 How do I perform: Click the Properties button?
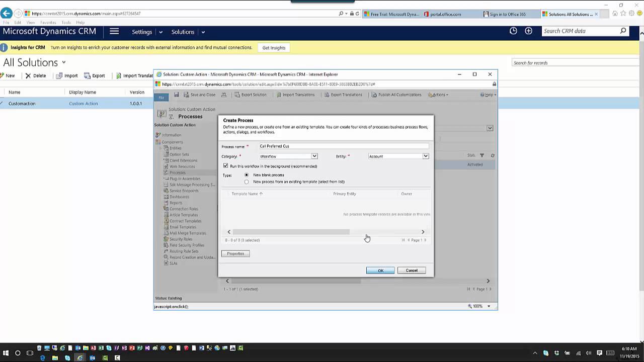235,253
